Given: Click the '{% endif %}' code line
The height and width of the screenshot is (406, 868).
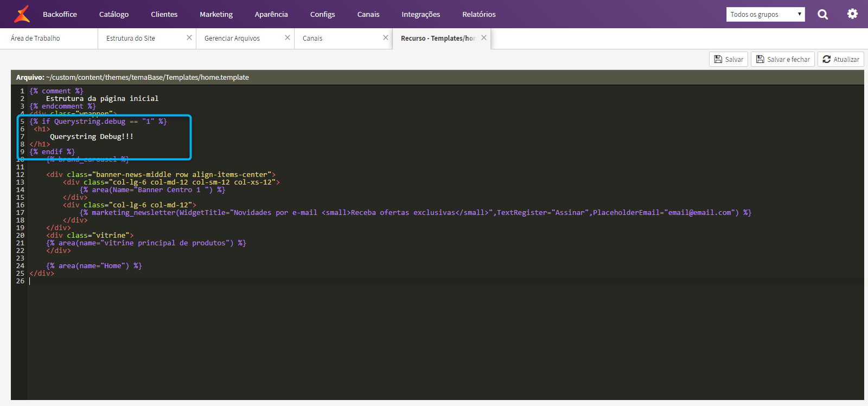Looking at the screenshot, I should tap(52, 152).
